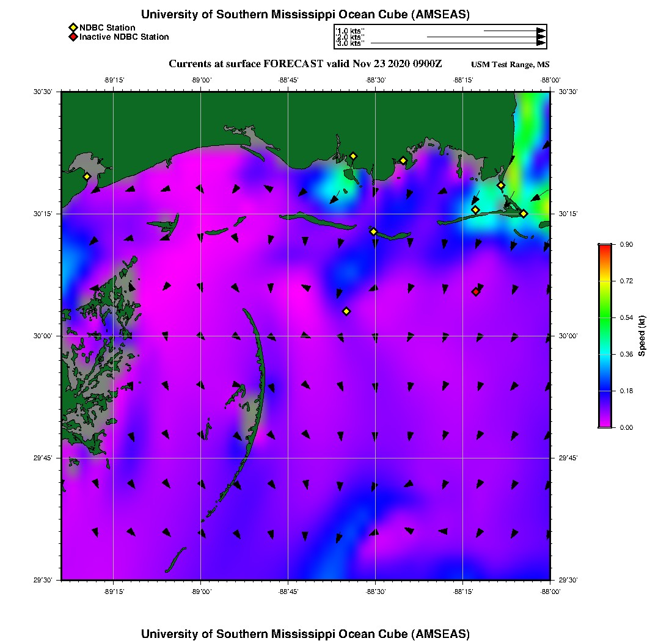Click the 1.0 kts scale arrow head
Viewport: 672px width, 641px height.
(541, 31)
